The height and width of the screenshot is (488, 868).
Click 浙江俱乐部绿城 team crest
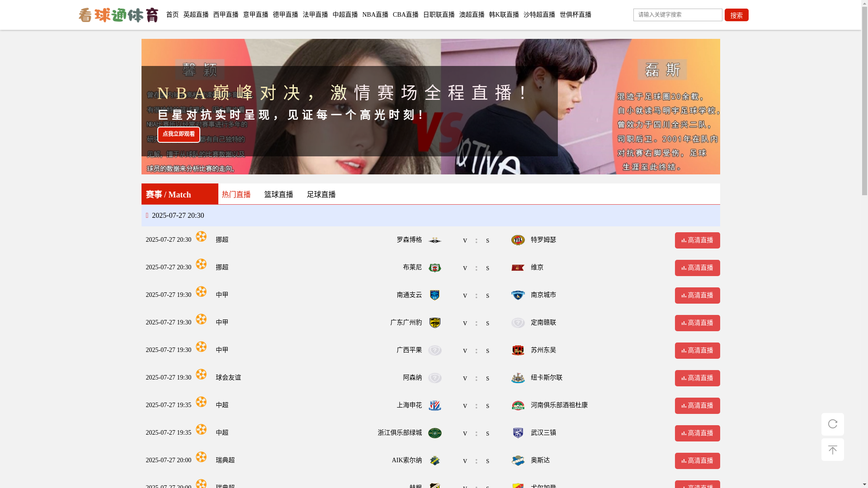(434, 433)
